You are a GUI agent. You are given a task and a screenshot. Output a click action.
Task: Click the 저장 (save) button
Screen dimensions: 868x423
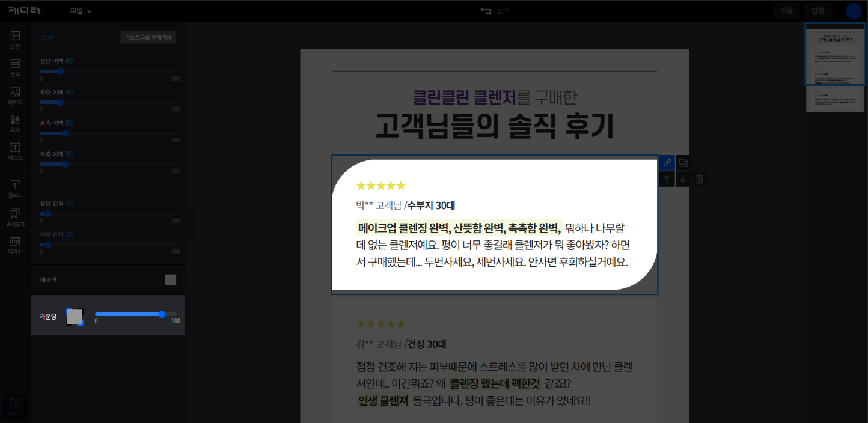pos(786,11)
